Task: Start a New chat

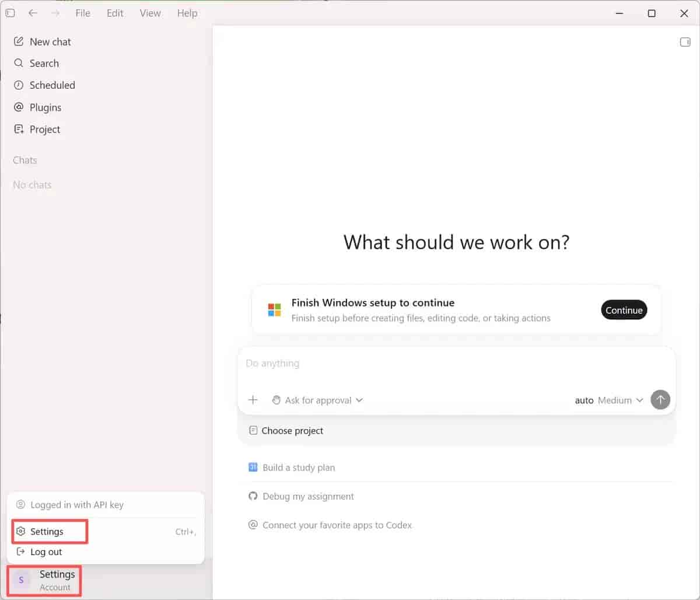Action: point(42,41)
